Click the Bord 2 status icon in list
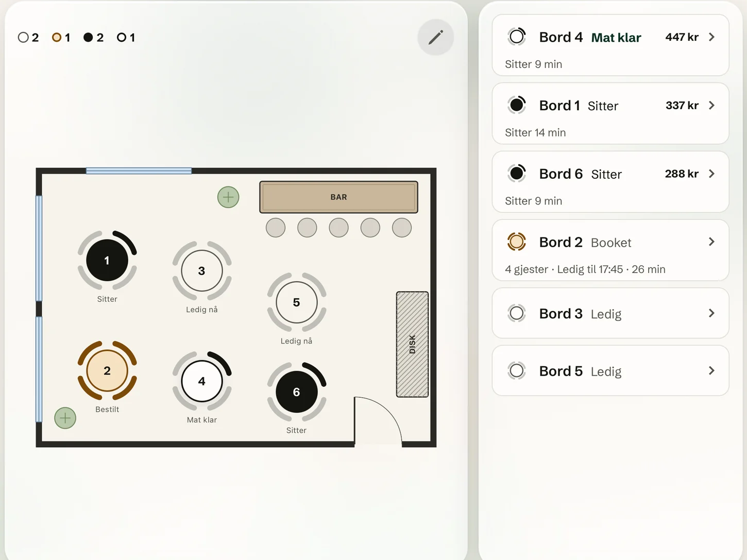This screenshot has width=747, height=560. click(x=517, y=242)
